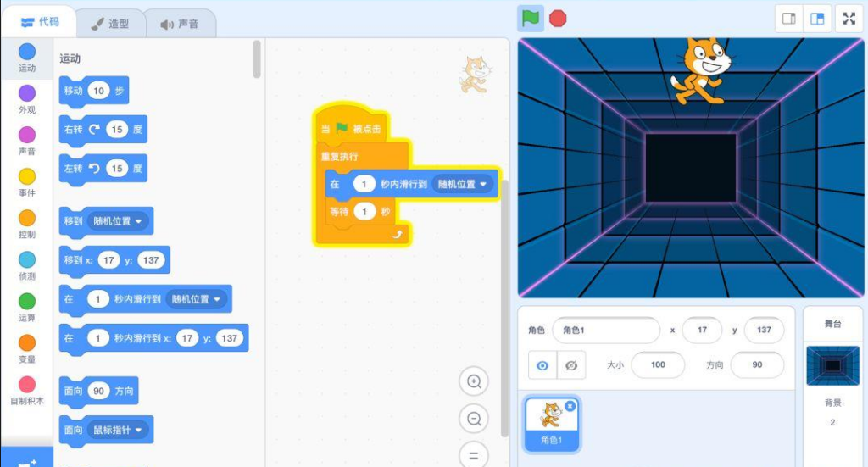The width and height of the screenshot is (868, 467).
Task: Open 随机位置 dropdown in 移到 palette block
Action: pyautogui.click(x=137, y=221)
